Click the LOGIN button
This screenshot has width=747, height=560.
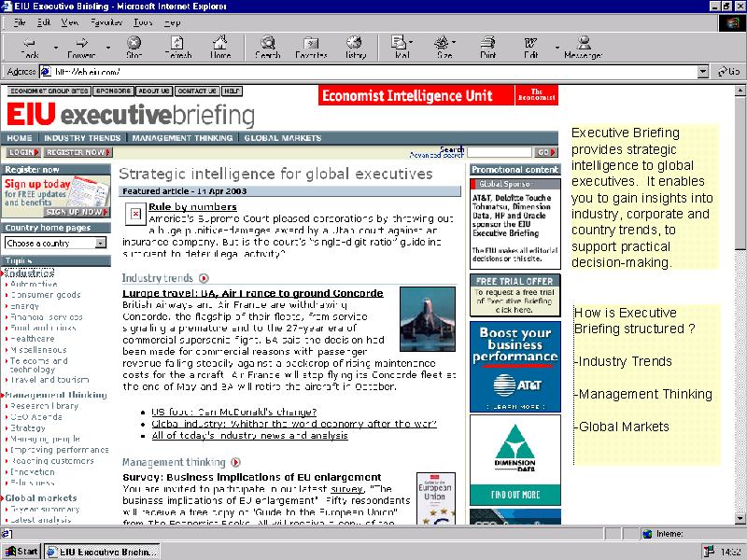(22, 152)
